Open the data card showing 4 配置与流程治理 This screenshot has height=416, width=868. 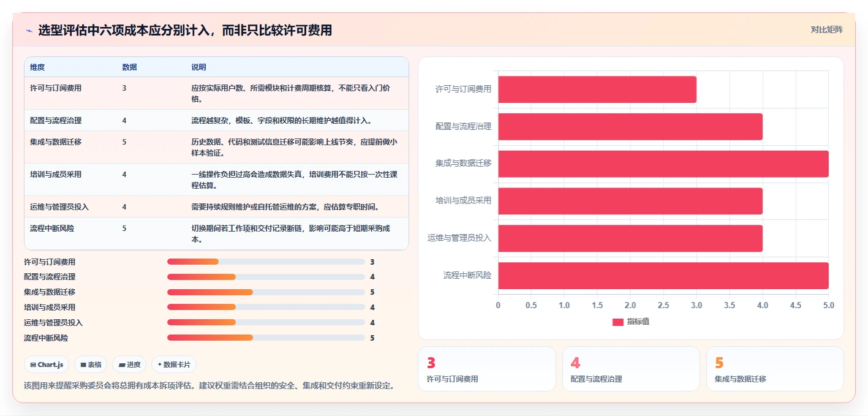click(631, 369)
